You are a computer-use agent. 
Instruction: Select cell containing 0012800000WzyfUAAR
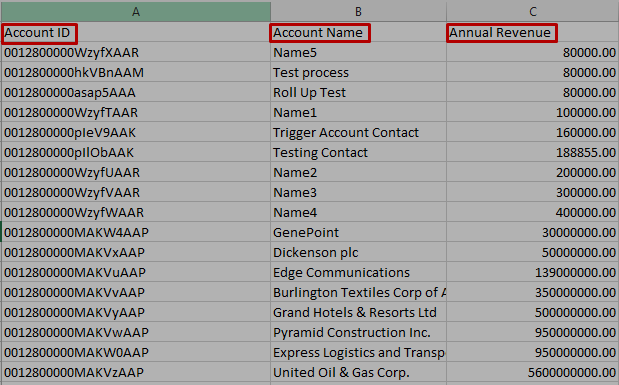click(136, 173)
